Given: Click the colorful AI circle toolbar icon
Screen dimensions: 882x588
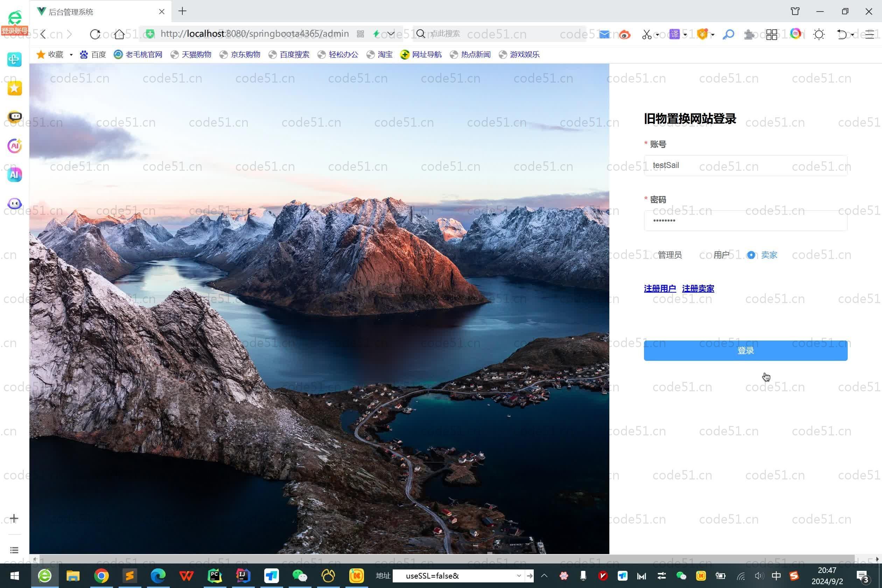Looking at the screenshot, I should point(795,34).
